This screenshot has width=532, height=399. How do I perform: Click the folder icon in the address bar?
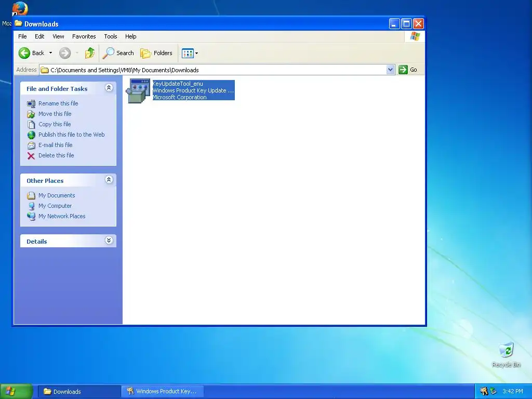[45, 70]
